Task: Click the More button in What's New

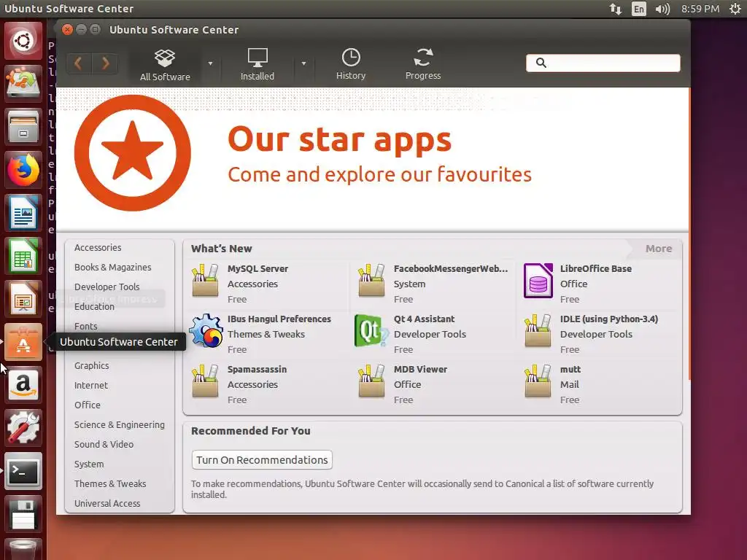Action: click(x=659, y=249)
